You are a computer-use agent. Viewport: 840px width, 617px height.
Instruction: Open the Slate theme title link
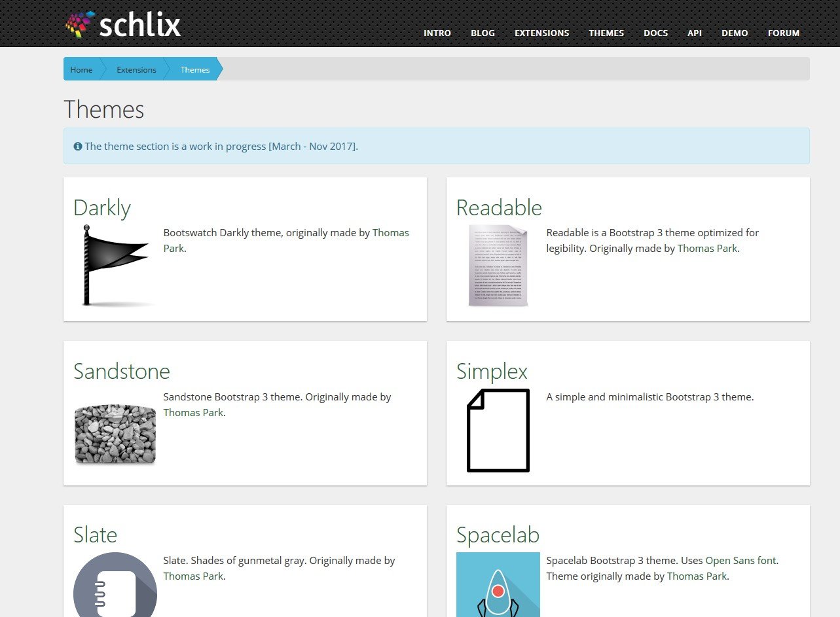click(x=95, y=535)
